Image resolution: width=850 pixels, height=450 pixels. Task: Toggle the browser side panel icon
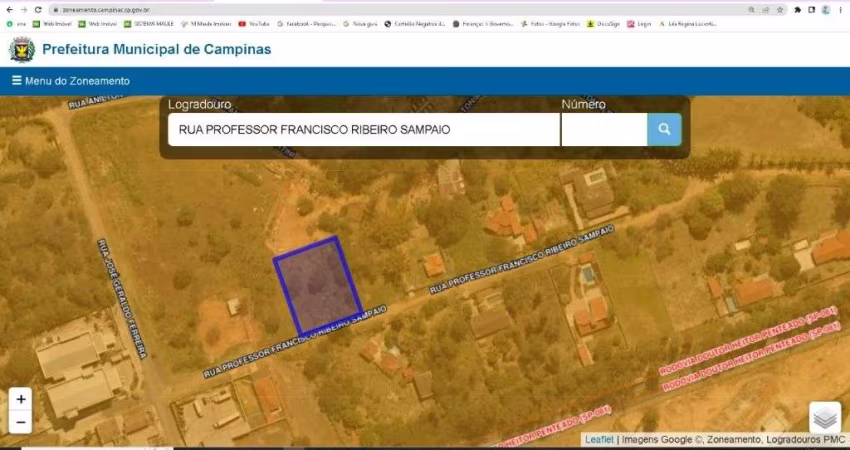pyautogui.click(x=812, y=10)
